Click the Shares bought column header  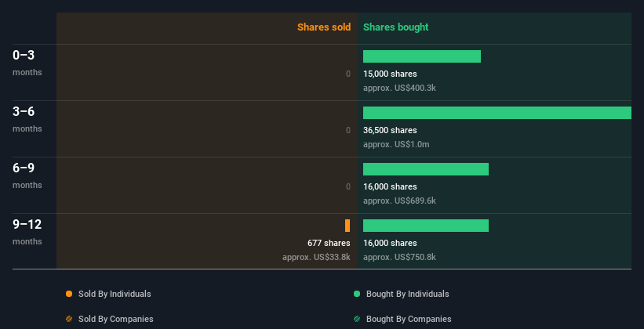[x=395, y=27]
